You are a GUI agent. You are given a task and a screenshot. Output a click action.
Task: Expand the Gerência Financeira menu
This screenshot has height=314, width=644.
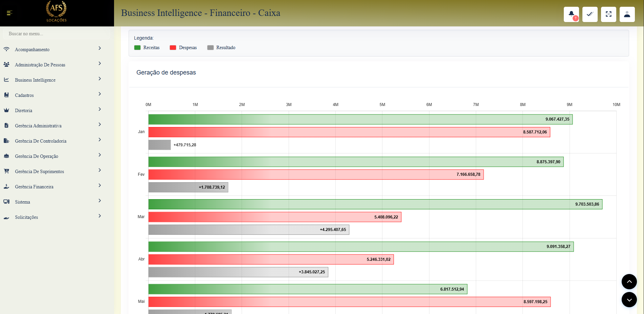coord(34,186)
